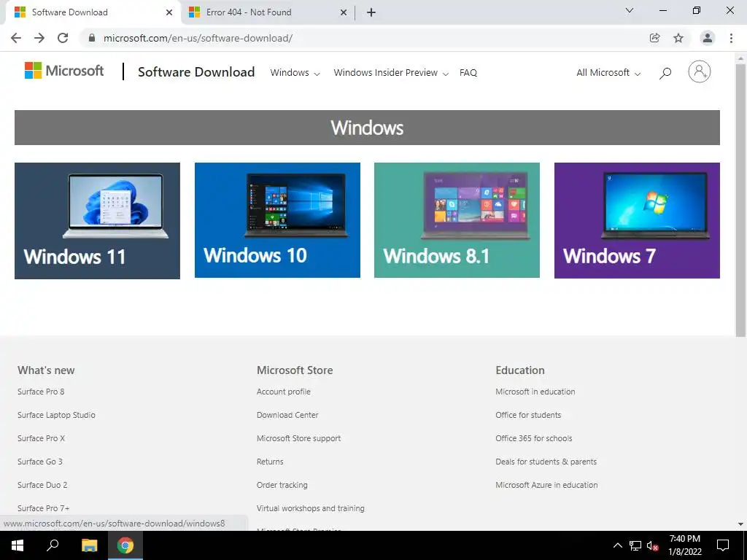Click the Chrome icon in the taskbar
The width and height of the screenshot is (747, 560).
pos(125,545)
